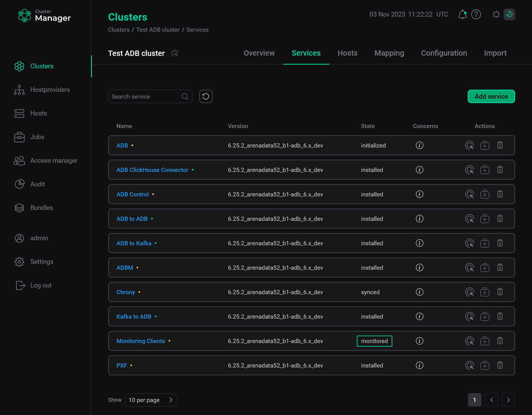Screen dimensions: 532x415
Task: Click the refresh services list icon
Action: pyautogui.click(x=206, y=96)
